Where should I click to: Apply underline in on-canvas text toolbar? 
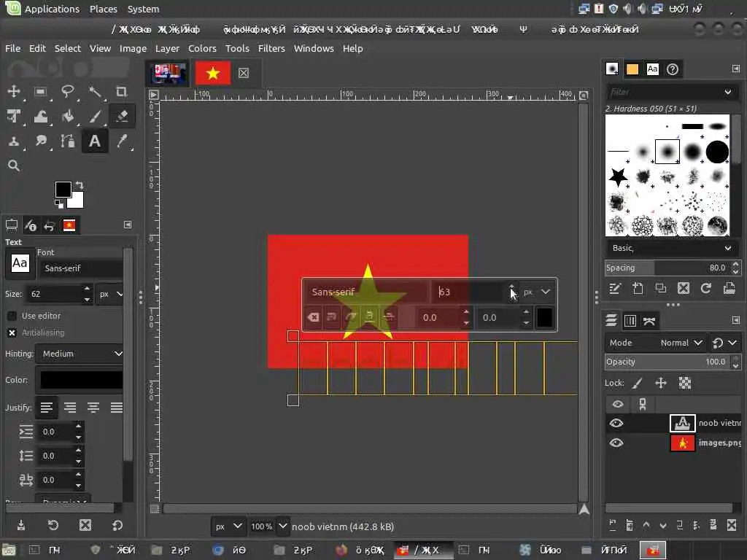point(369,317)
